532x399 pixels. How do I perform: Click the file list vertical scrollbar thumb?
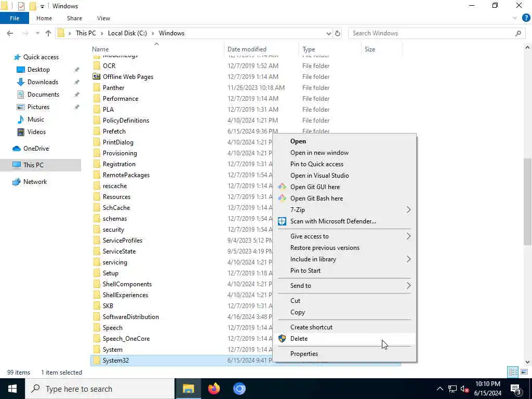527,202
